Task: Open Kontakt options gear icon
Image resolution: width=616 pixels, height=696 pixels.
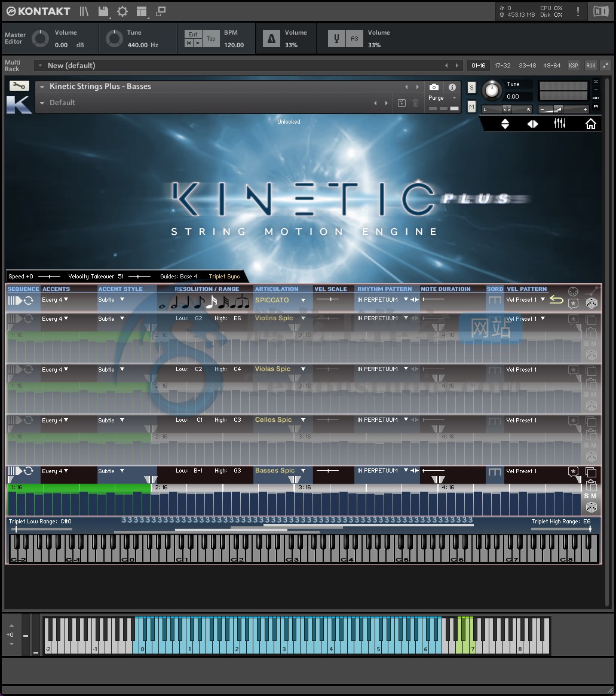Action: [122, 11]
